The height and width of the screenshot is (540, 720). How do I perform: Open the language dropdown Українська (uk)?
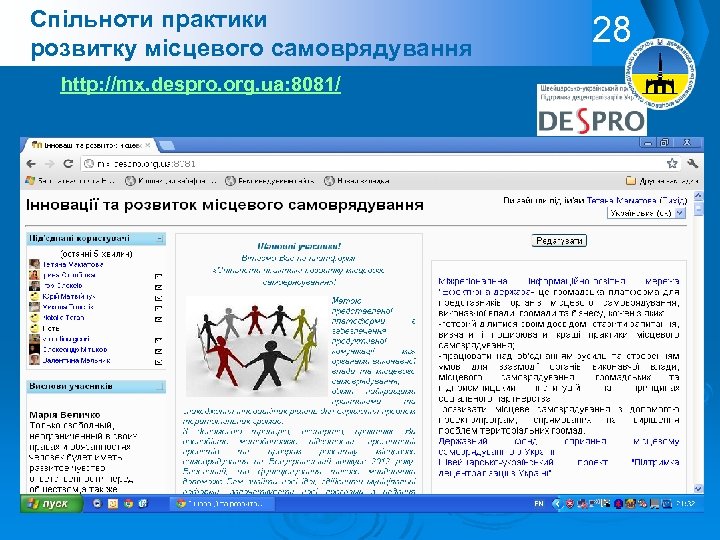coord(647,213)
